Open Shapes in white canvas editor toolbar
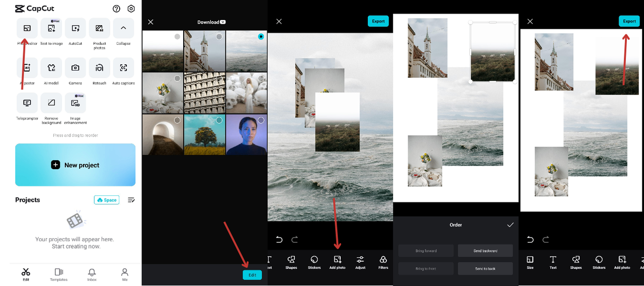Viewport: 644px width, 286px height. [576, 262]
